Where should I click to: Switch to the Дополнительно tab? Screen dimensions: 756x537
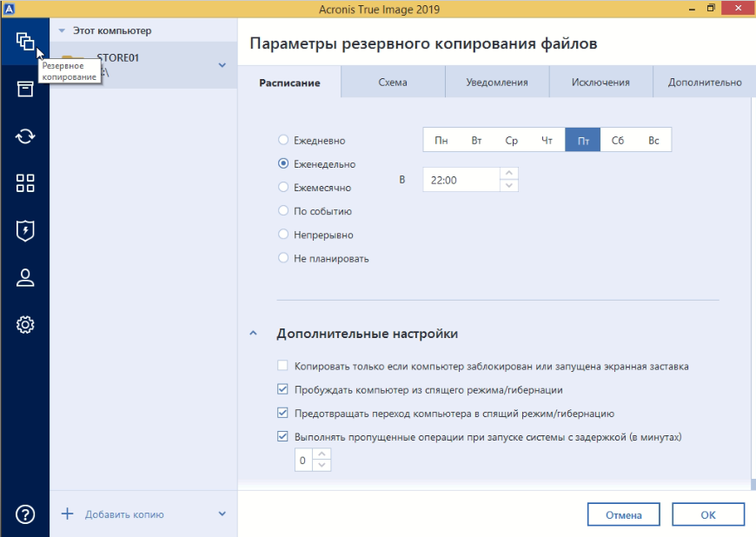(x=705, y=82)
